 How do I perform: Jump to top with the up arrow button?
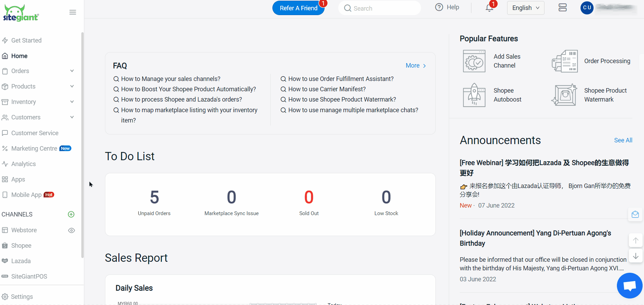(635, 240)
